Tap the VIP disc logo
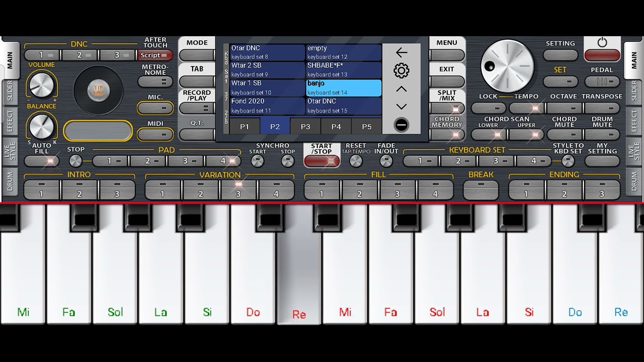Screen dimensions: 644x362 pos(98,90)
